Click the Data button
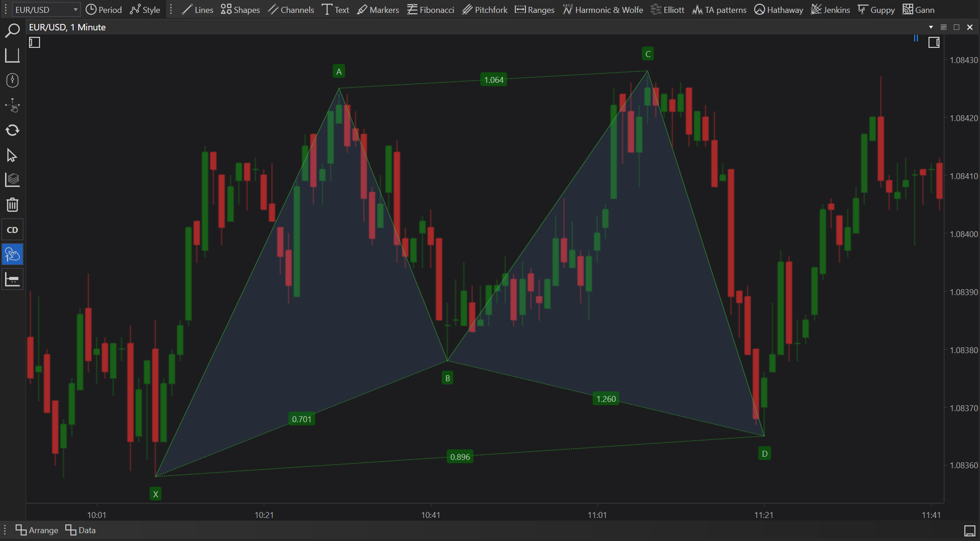This screenshot has height=541, width=980. click(x=81, y=530)
